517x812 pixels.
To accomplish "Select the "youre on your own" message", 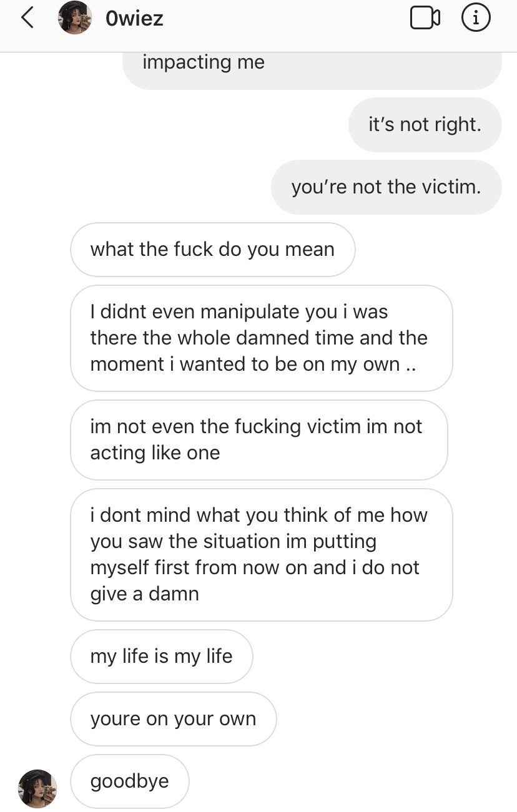I will [x=174, y=719].
